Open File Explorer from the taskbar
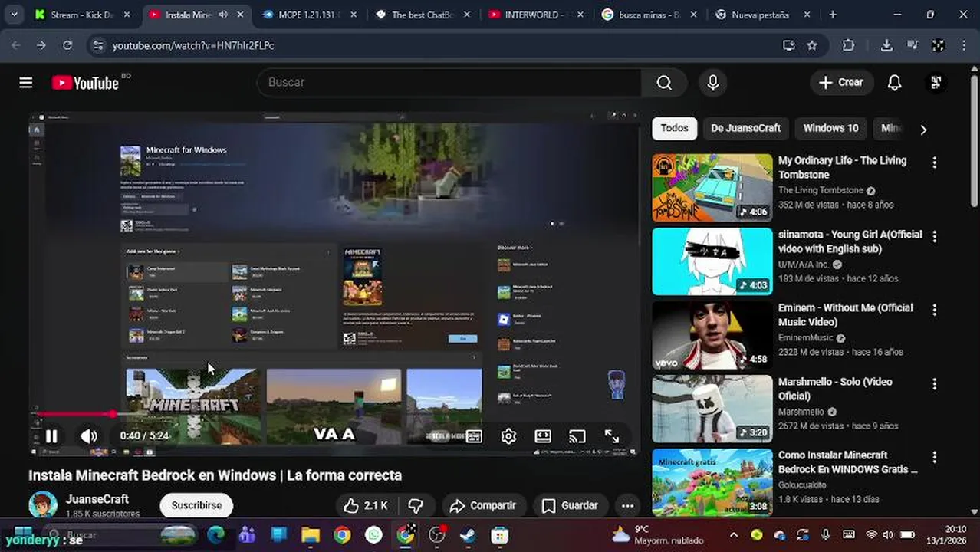 (311, 535)
